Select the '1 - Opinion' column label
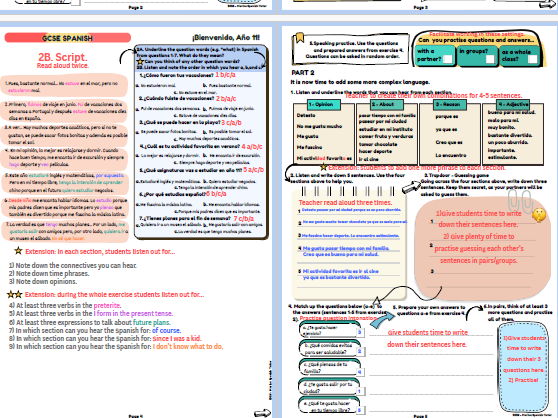This screenshot has width=558, height=418. pos(323,105)
